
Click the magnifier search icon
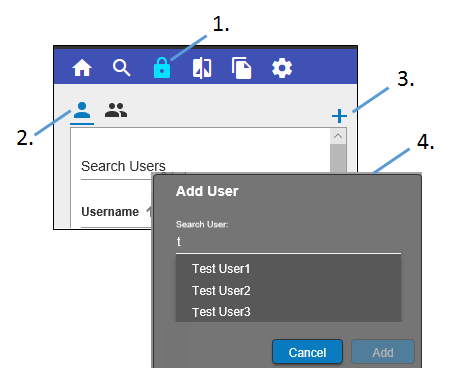click(x=121, y=68)
